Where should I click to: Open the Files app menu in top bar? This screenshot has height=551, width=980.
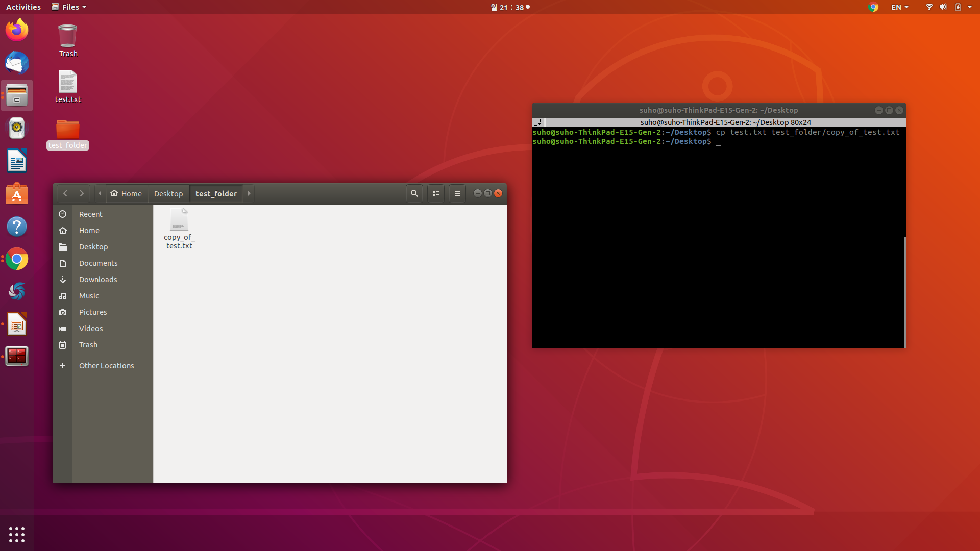coord(69,7)
